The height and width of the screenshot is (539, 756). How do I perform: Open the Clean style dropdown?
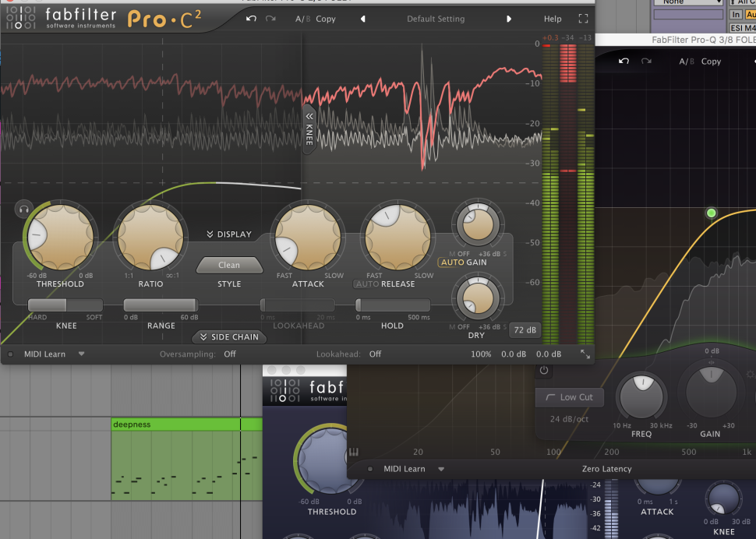pyautogui.click(x=228, y=265)
